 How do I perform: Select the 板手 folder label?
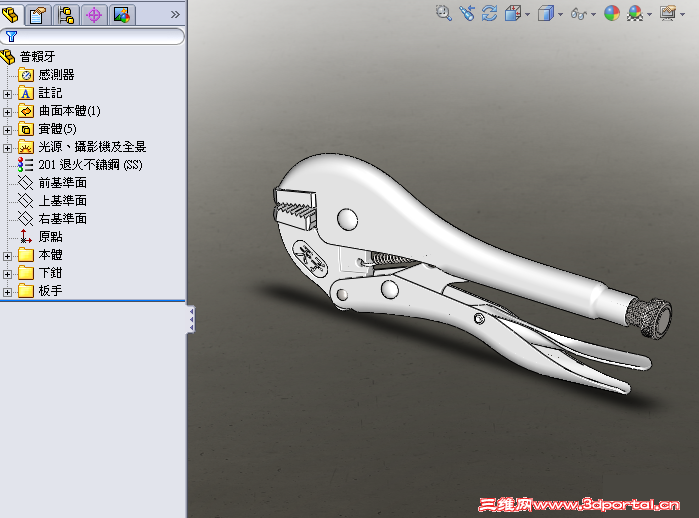pos(50,291)
